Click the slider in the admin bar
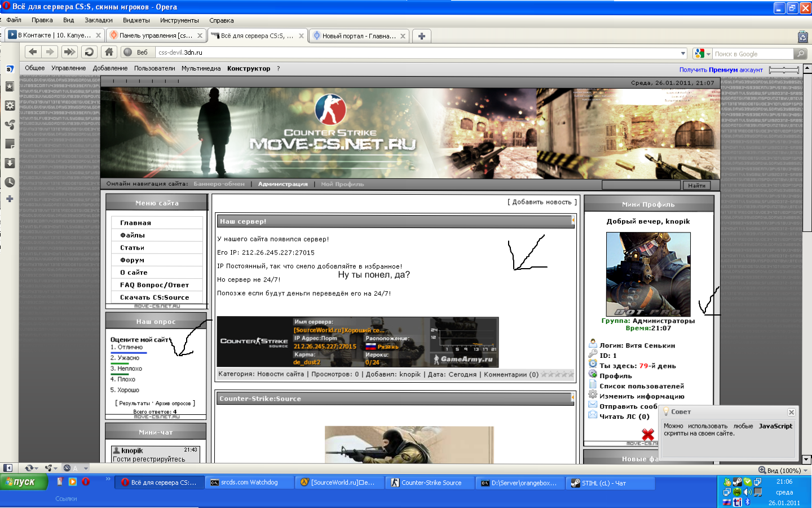 (x=784, y=69)
